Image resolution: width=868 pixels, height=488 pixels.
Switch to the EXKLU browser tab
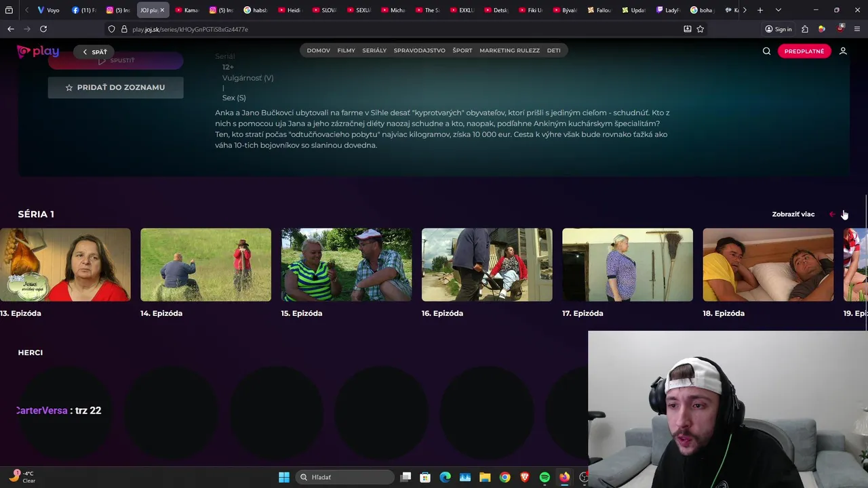click(x=461, y=10)
